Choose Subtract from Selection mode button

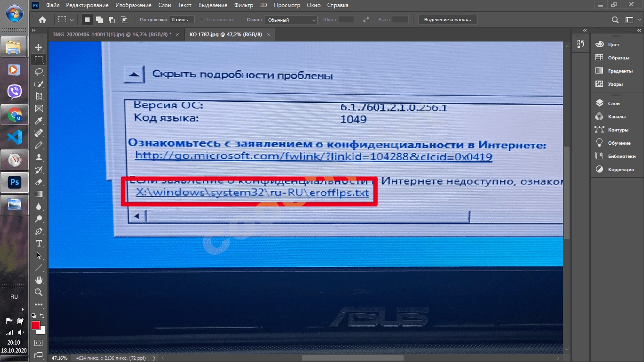click(x=112, y=20)
